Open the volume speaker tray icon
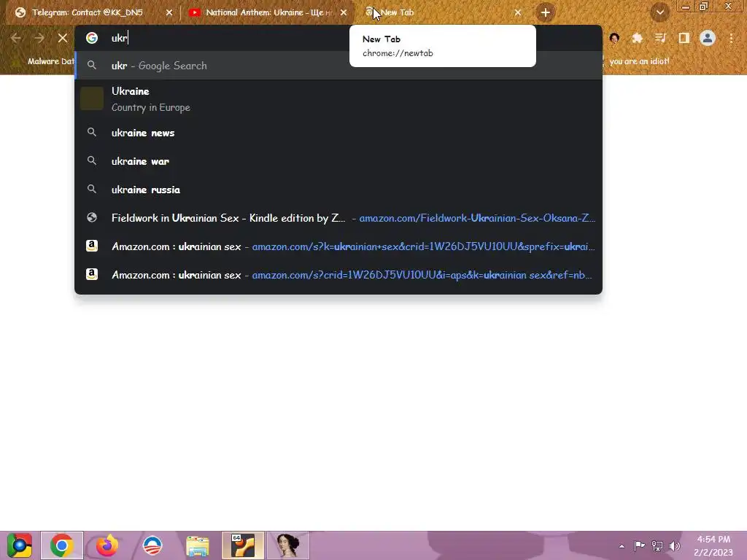The height and width of the screenshot is (560, 747). (x=675, y=545)
